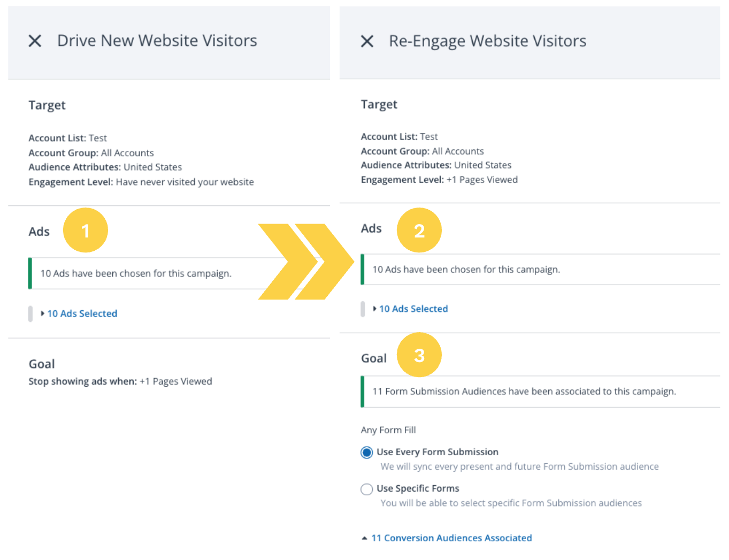Click the yellow double chevron arrow
729x560 pixels.
pos(306,262)
